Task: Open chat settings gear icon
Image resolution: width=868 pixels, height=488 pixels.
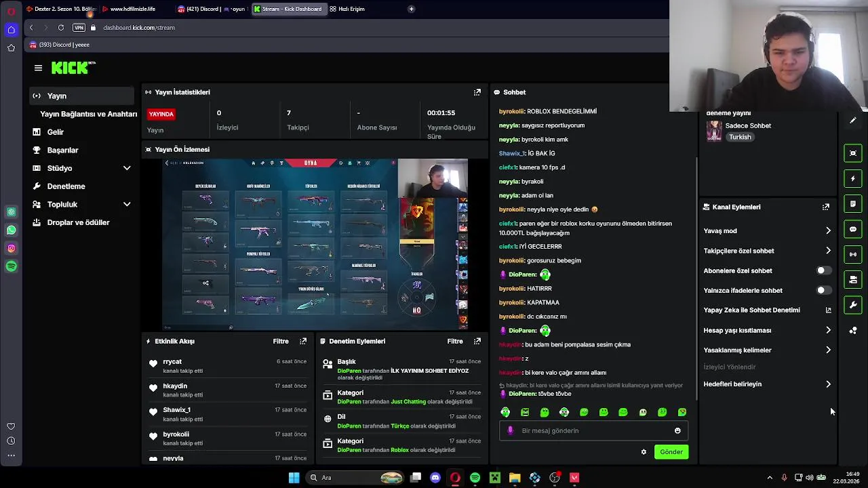Action: (x=644, y=452)
